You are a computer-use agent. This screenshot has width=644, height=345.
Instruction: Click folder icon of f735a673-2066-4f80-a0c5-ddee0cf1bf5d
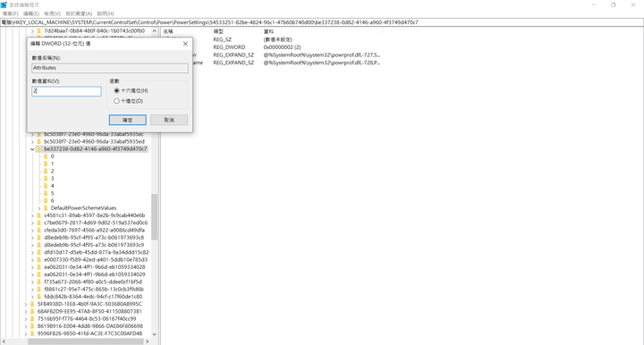coord(39,282)
